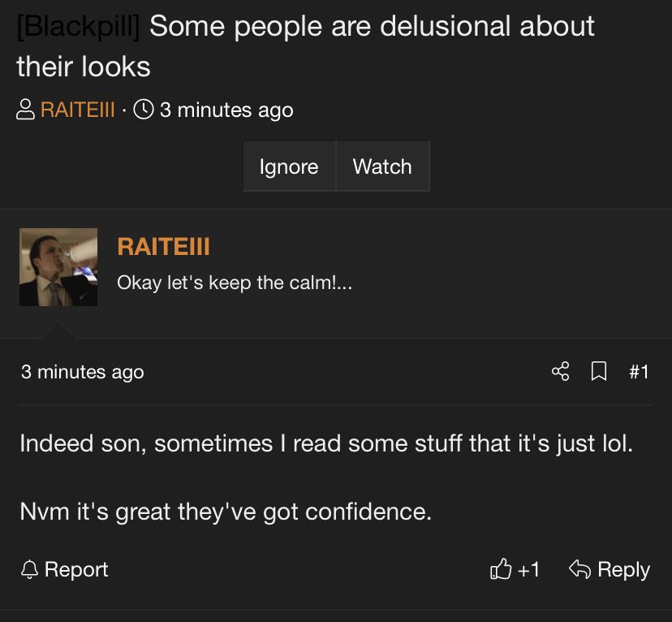The height and width of the screenshot is (622, 672).
Task: Bookmark this post with the bookmark icon
Action: (x=599, y=372)
